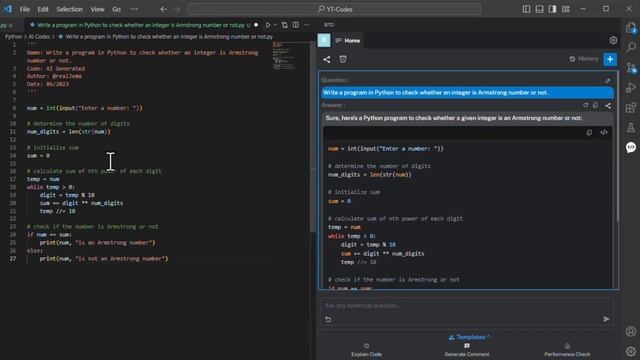Viewport: 640px width, 360px height.
Task: Click the VS Code logo icon
Action: click(x=8, y=9)
